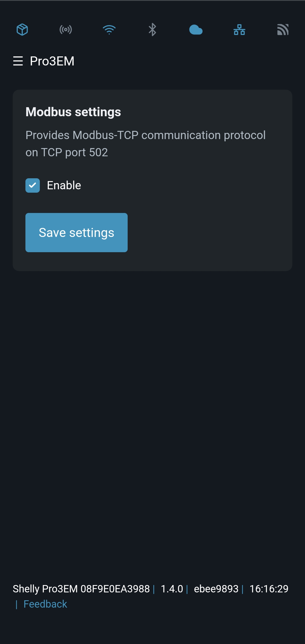The width and height of the screenshot is (305, 644).
Task: Click device name Shelly Pro3EM 08F9E0EA3988
Action: point(81,589)
